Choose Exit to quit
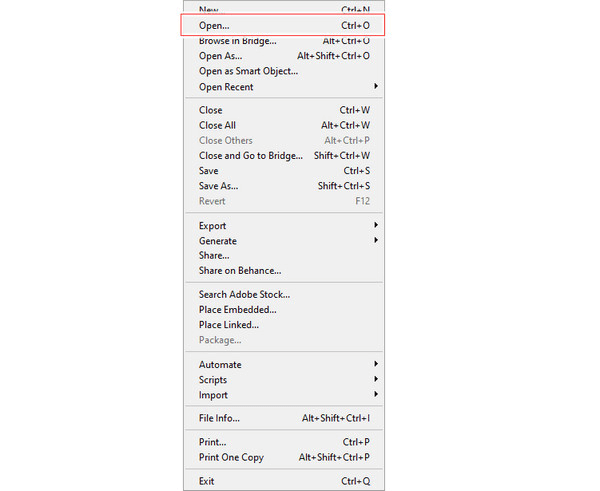 [284, 481]
